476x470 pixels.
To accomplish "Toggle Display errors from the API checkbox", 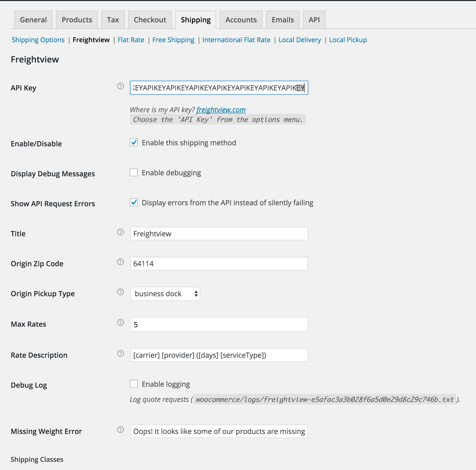I will coord(134,202).
